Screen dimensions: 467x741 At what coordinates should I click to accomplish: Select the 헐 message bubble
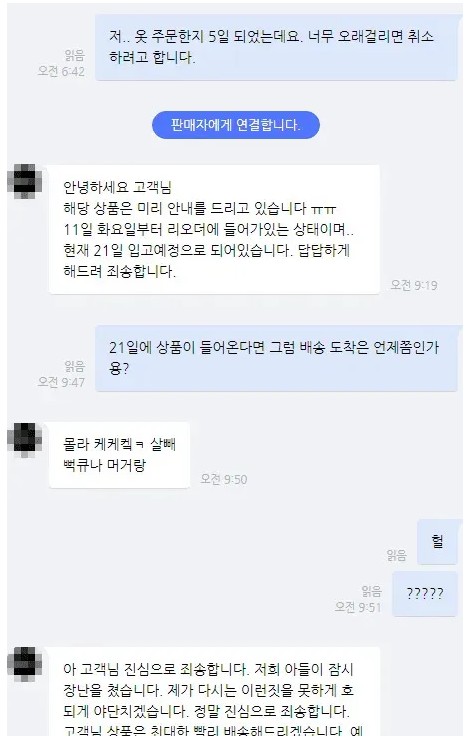click(x=437, y=542)
